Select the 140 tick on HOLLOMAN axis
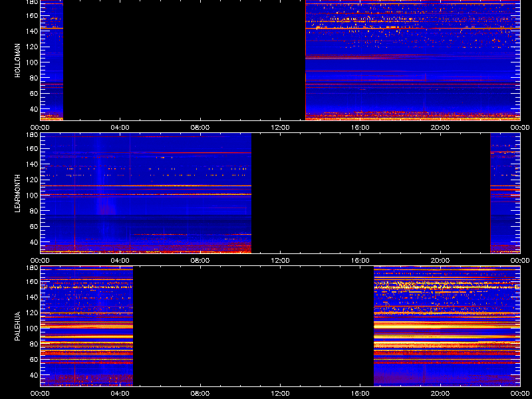532x399 pixels. 33,31
